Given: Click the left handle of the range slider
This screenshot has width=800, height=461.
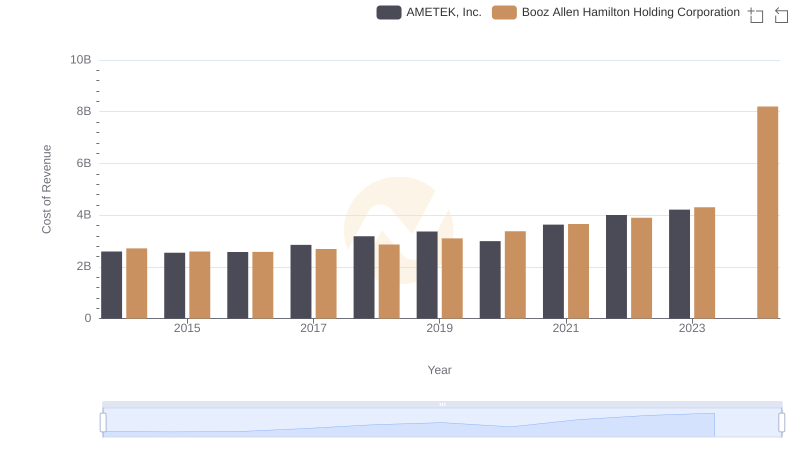Looking at the screenshot, I should click(x=103, y=423).
